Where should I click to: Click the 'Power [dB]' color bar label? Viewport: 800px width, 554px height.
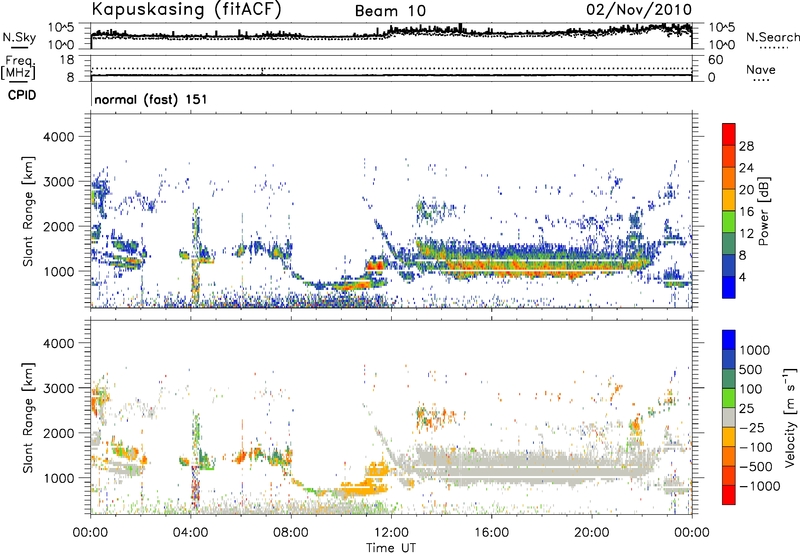pos(763,211)
